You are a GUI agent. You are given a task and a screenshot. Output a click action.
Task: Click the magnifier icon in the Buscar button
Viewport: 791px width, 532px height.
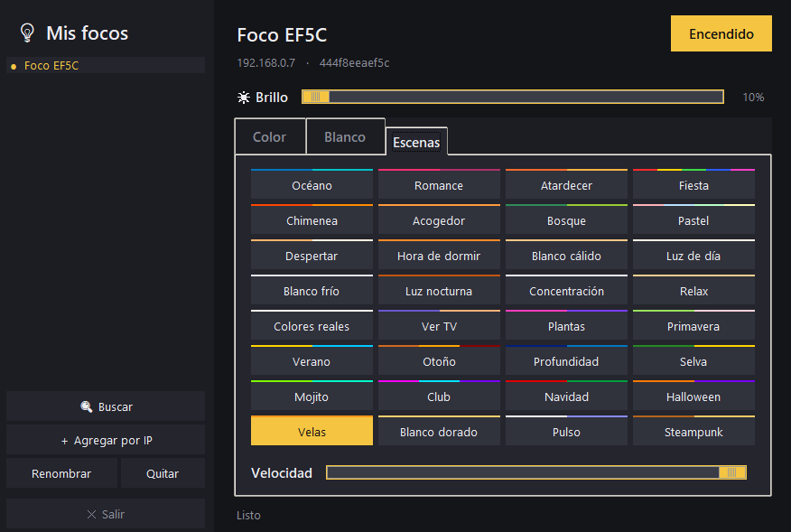tap(87, 406)
